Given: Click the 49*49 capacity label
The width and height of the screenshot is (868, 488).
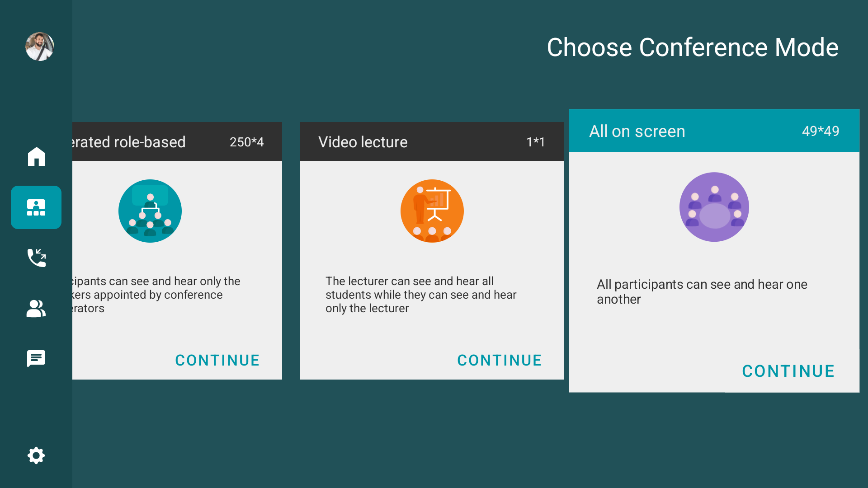Looking at the screenshot, I should coord(821,131).
